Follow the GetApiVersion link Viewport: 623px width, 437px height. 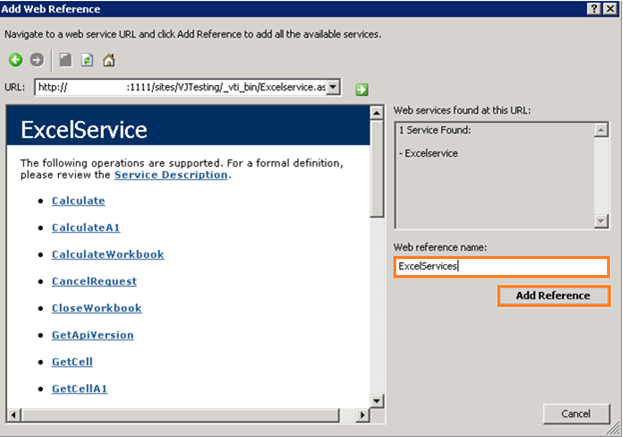(x=92, y=335)
